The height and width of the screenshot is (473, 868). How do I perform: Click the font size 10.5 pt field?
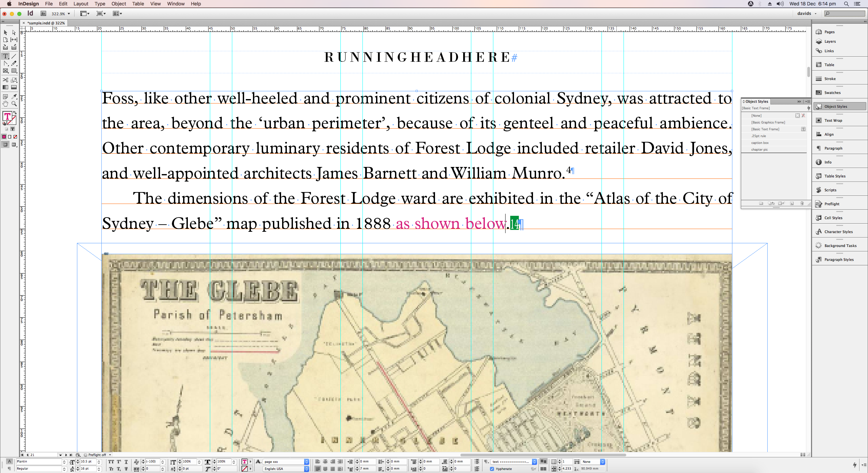point(87,462)
